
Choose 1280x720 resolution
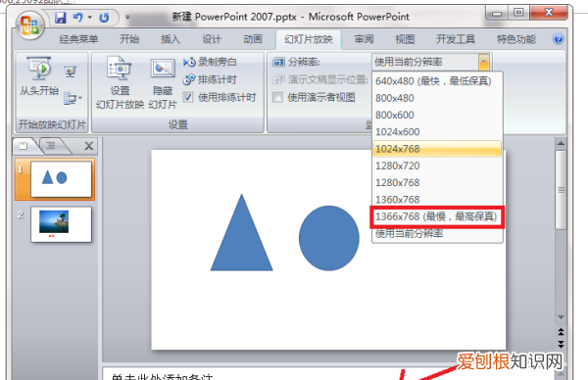(x=437, y=166)
